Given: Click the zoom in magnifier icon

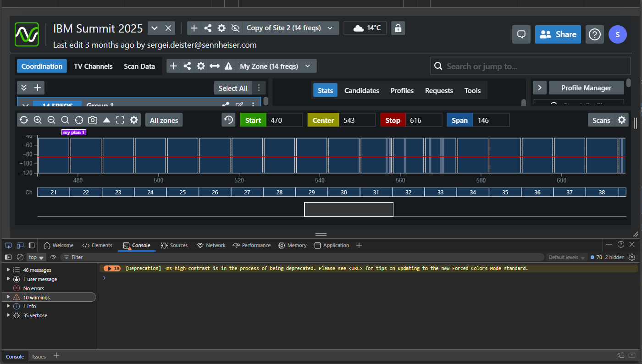Looking at the screenshot, I should 38,120.
